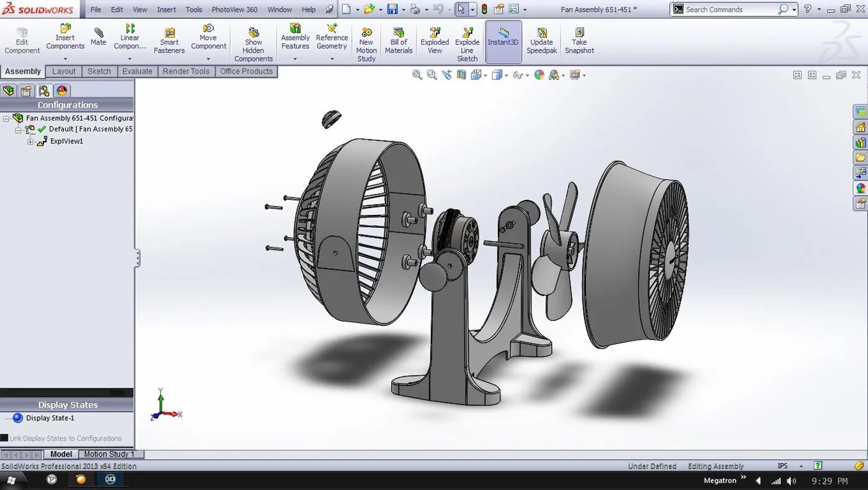Open the Edit Component tool
Image resolution: width=868 pixels, height=490 pixels.
22,41
